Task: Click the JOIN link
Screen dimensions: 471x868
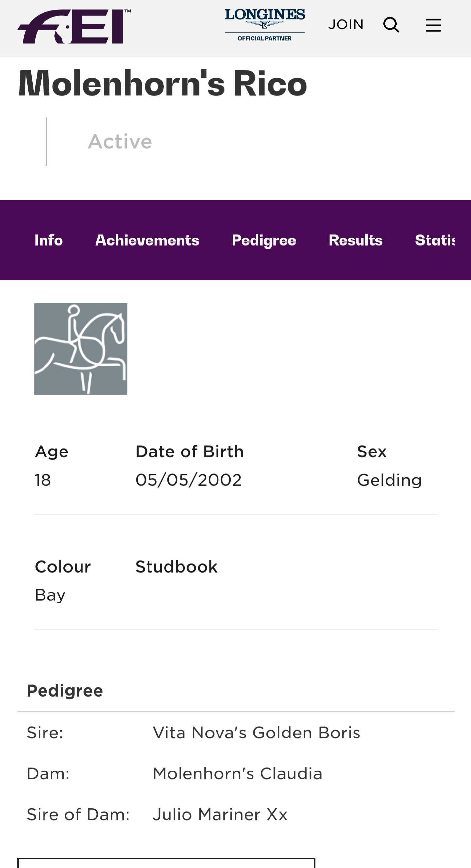Action: pos(346,25)
